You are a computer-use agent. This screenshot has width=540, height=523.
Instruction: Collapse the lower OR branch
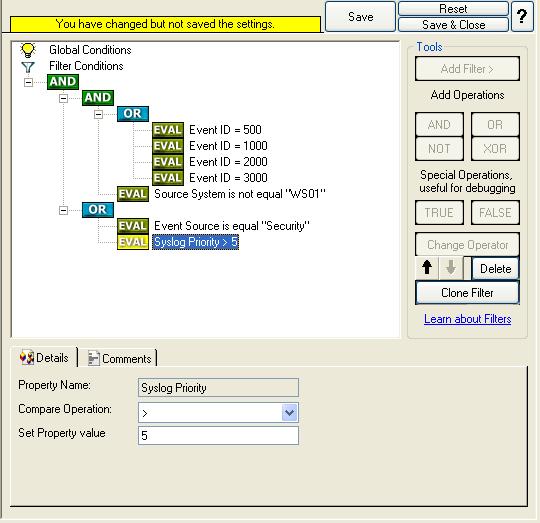63,210
